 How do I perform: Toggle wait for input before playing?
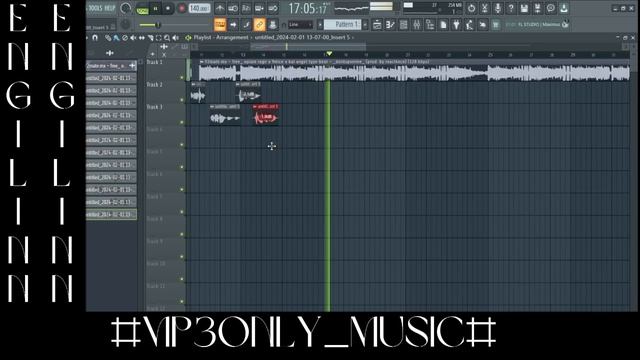pos(233,8)
